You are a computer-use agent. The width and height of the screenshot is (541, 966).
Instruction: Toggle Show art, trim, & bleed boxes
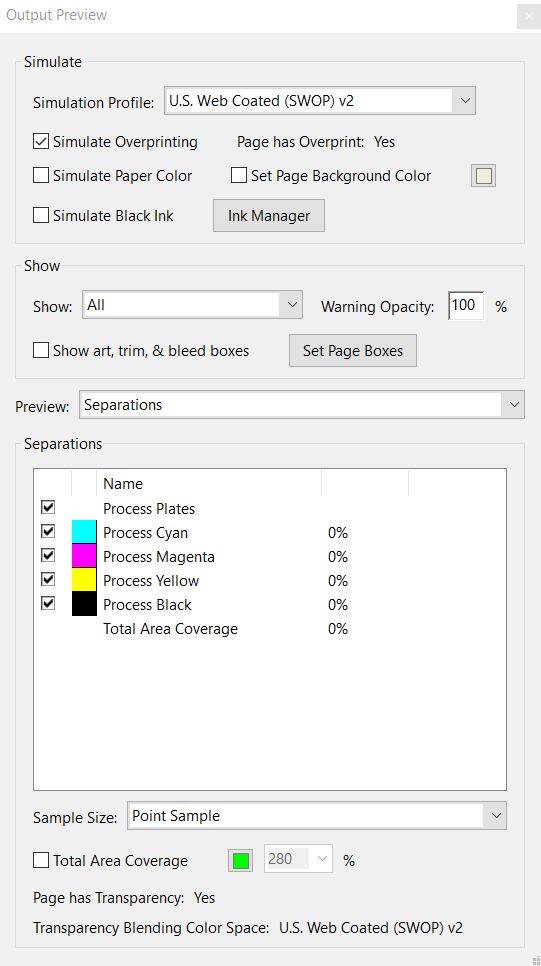click(x=41, y=351)
